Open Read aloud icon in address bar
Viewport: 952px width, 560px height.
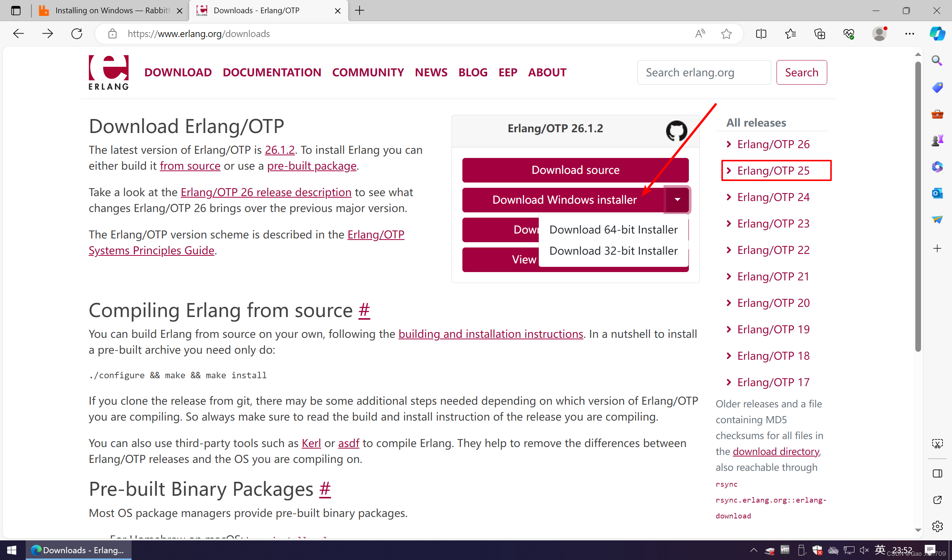pyautogui.click(x=700, y=34)
